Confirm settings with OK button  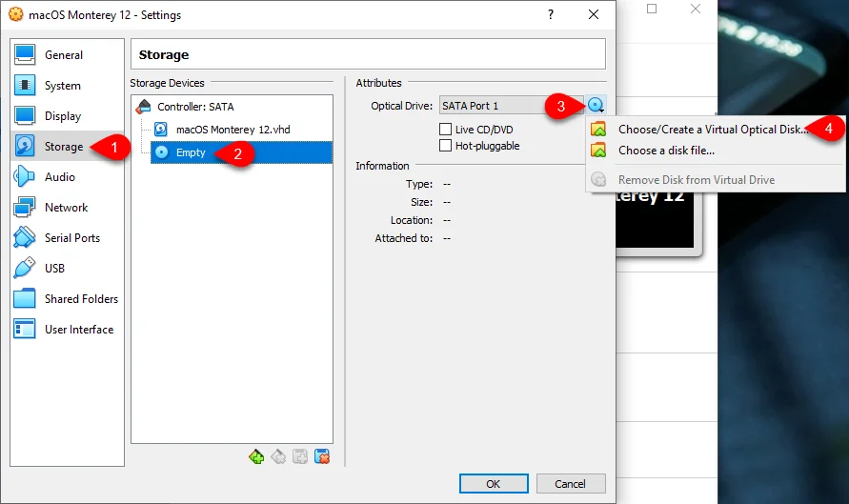click(x=494, y=483)
